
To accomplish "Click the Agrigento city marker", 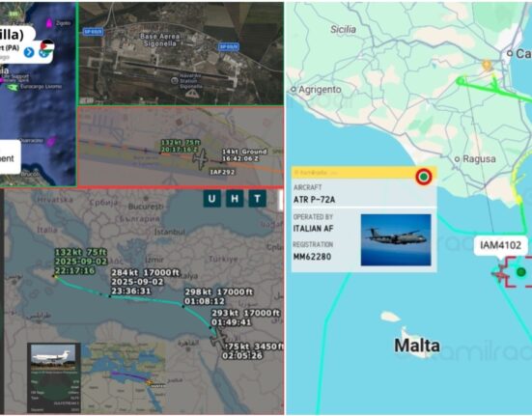I will (x=294, y=90).
